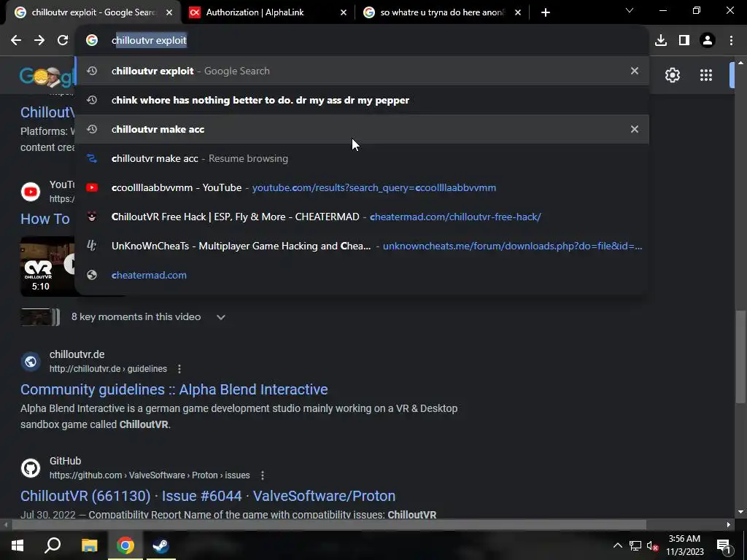Screen dimensions: 747x560
Task: Open the Windows Start menu
Action: click(18, 545)
